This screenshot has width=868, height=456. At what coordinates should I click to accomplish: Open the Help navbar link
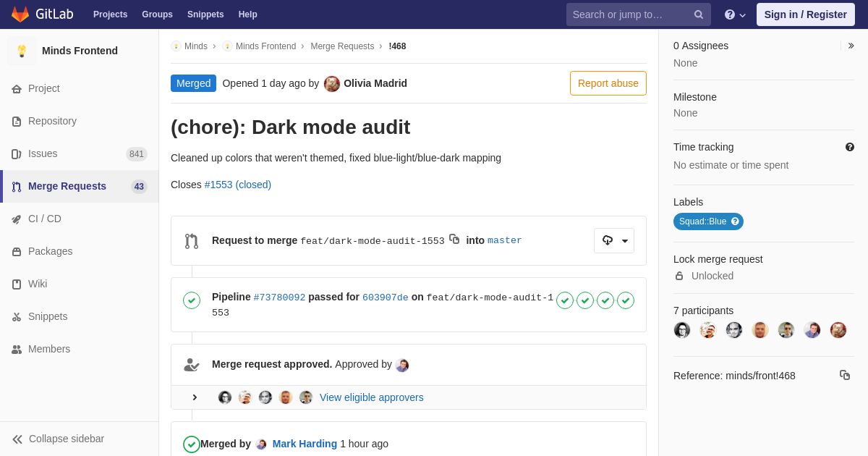pos(248,14)
